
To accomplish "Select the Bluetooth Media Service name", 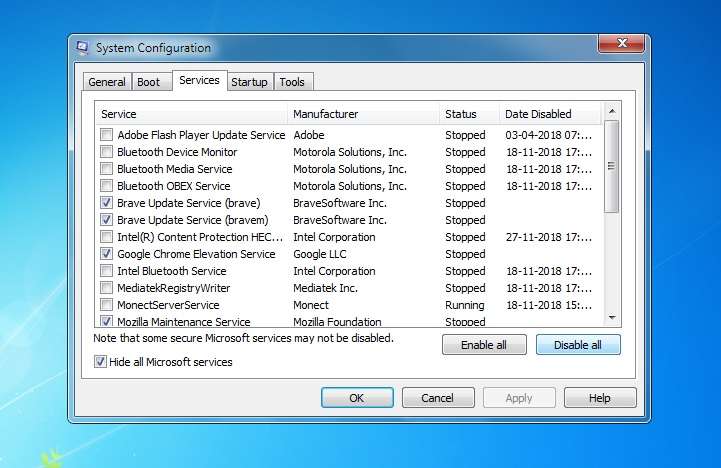I will (175, 169).
